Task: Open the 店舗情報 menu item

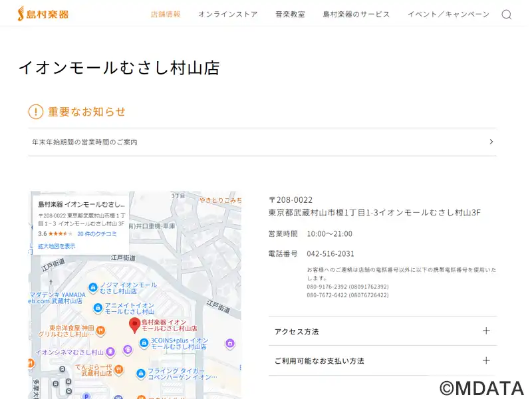Action: click(x=166, y=14)
